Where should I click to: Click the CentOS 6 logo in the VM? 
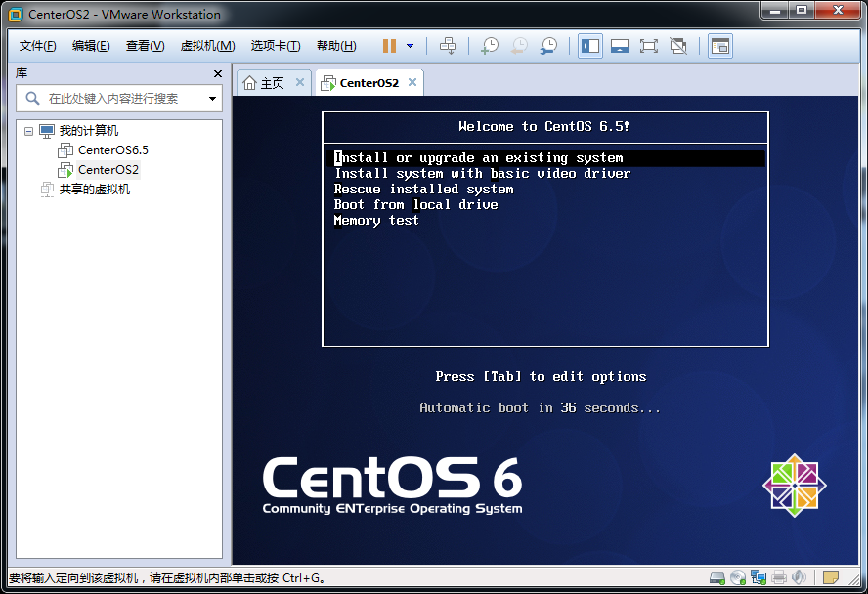[393, 485]
